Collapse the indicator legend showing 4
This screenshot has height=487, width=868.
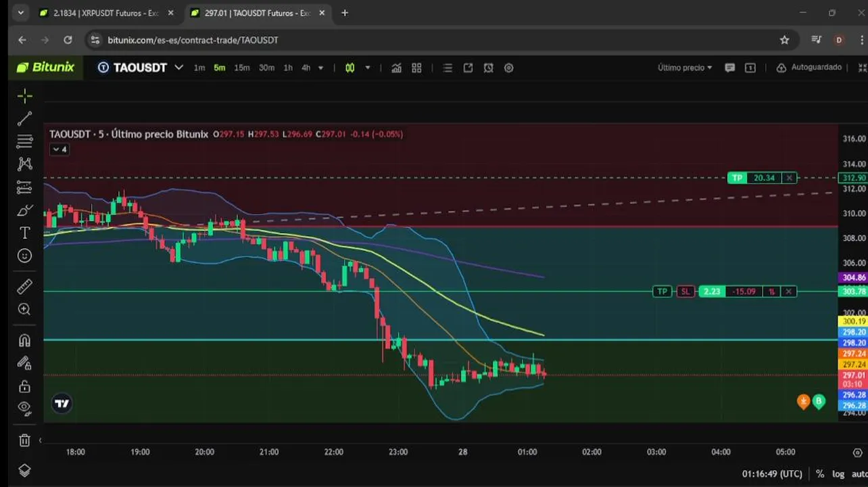(59, 149)
